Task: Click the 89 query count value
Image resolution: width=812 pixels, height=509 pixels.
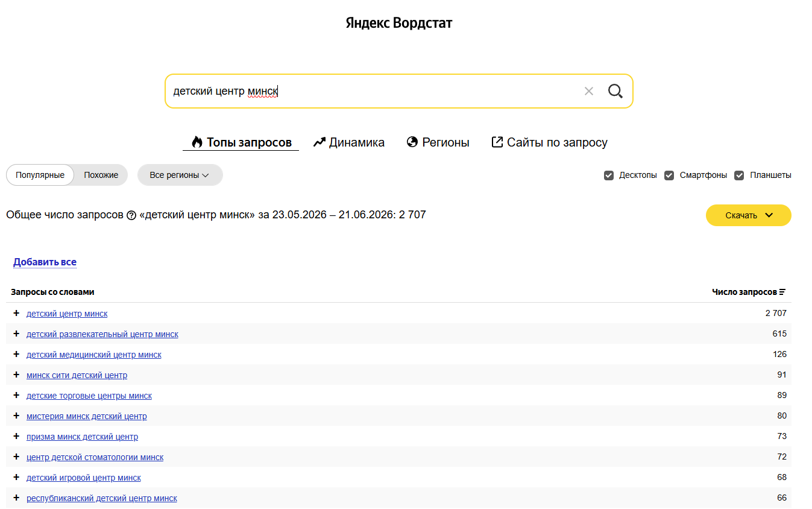Action: click(782, 395)
